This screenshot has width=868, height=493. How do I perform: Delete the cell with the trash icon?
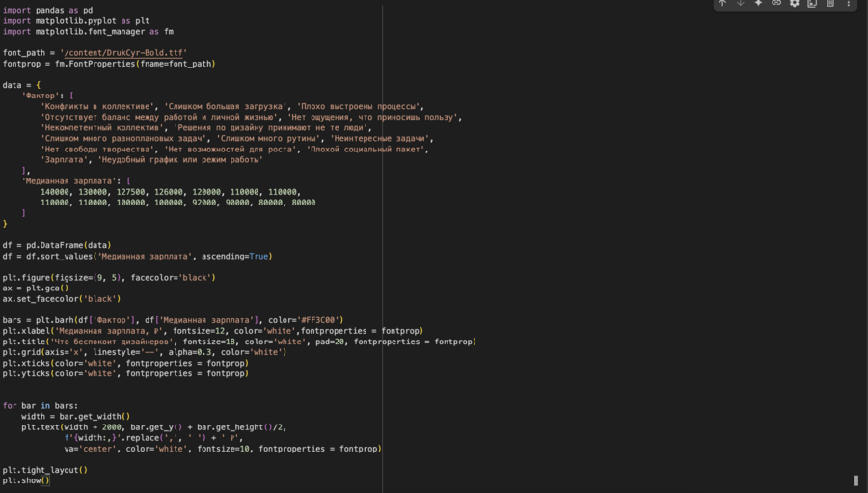[830, 4]
